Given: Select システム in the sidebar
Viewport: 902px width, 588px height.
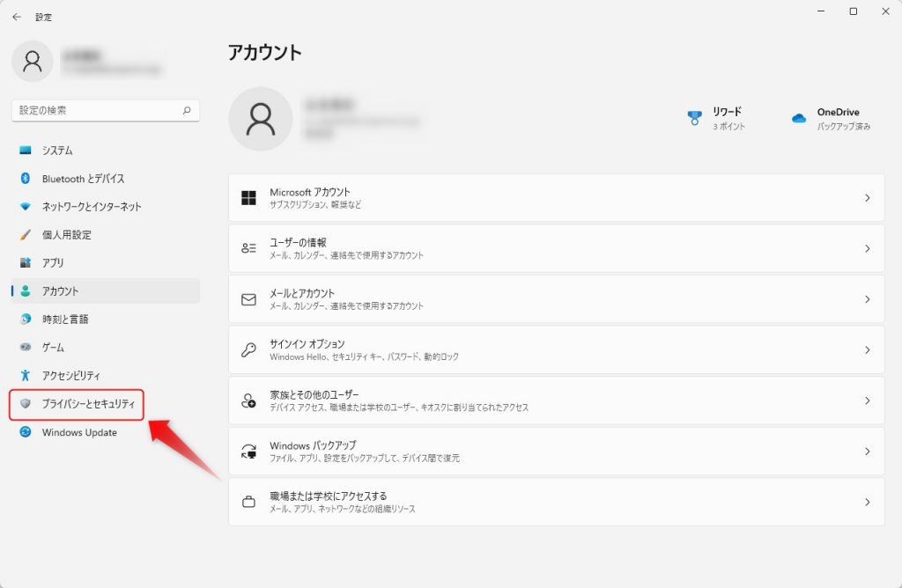Looking at the screenshot, I should click(106, 150).
